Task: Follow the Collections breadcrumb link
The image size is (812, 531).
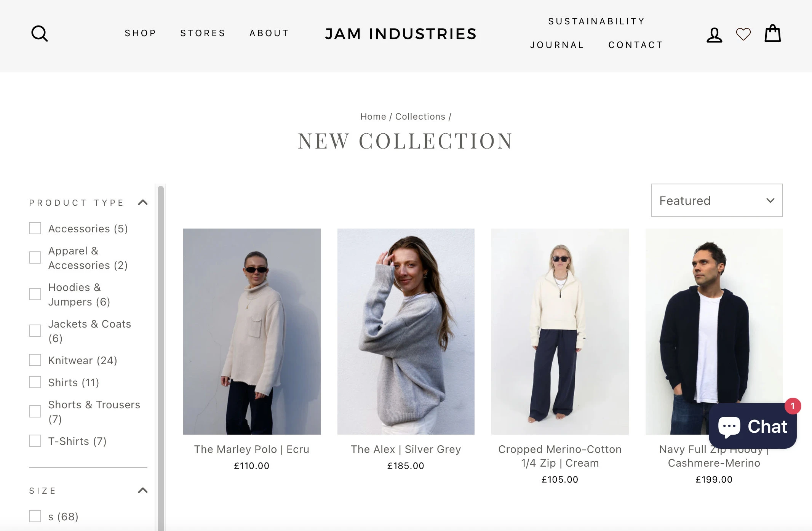Action: point(420,117)
